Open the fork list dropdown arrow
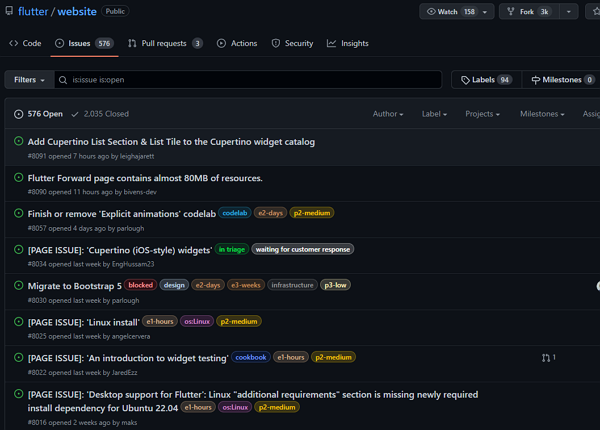Screen dimensions: 600x430 tap(569, 12)
